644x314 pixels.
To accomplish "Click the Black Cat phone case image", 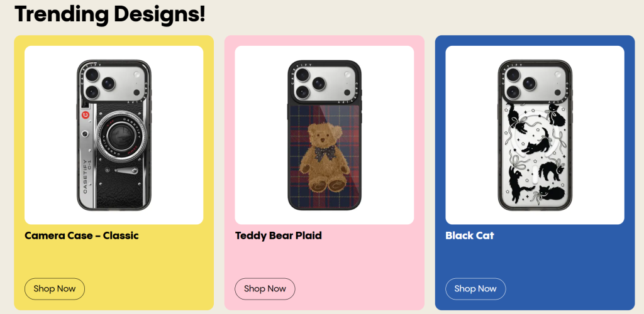I will tap(535, 135).
